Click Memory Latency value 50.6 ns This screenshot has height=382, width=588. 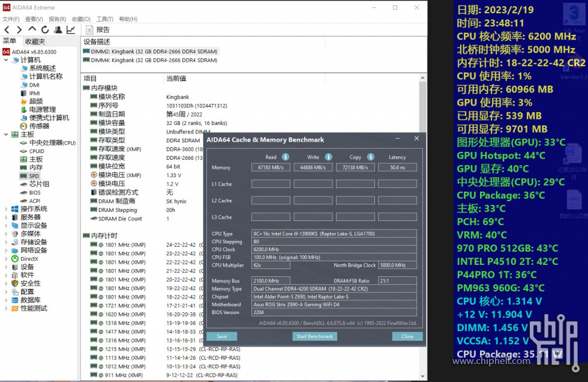click(x=397, y=168)
